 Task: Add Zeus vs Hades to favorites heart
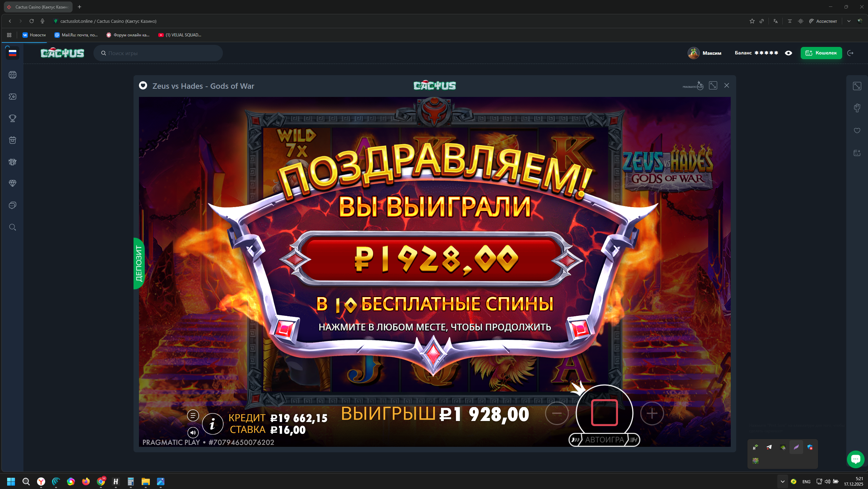(x=143, y=86)
